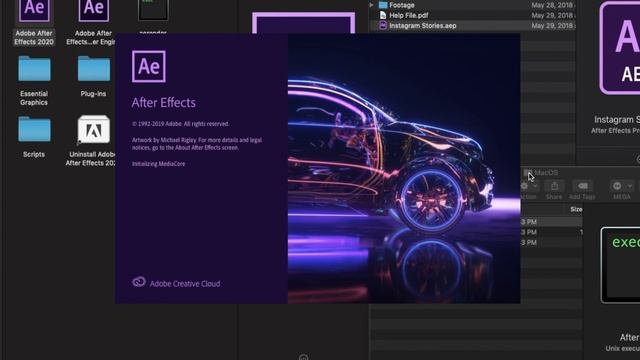This screenshot has width=640, height=360.
Task: Select the Help File.pdf file name
Action: 409,16
